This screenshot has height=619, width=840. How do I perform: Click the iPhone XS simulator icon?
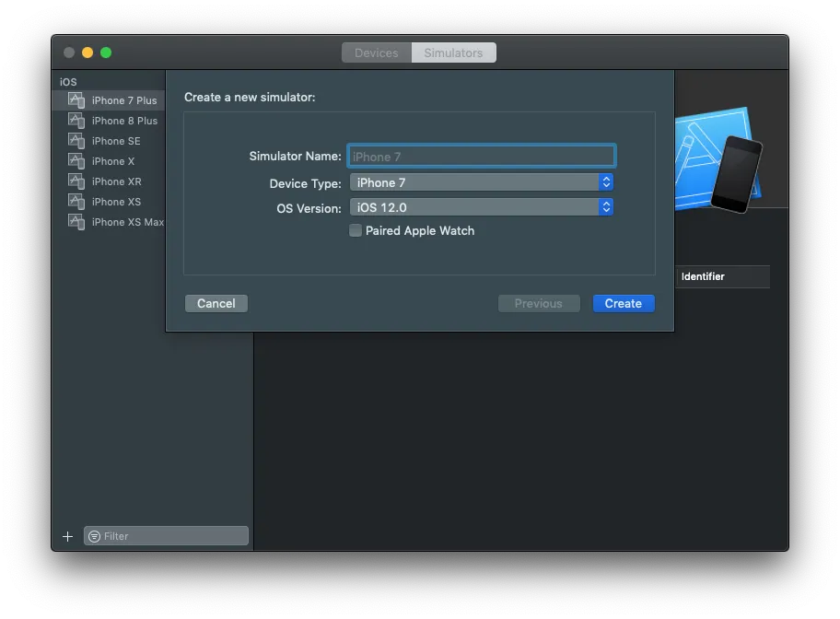click(x=76, y=202)
